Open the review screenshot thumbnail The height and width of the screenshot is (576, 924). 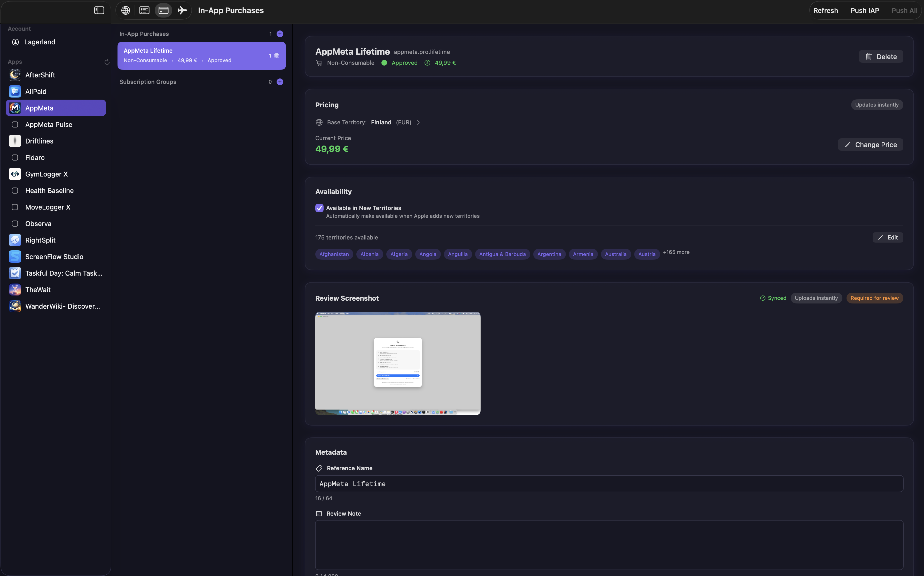[x=398, y=363]
